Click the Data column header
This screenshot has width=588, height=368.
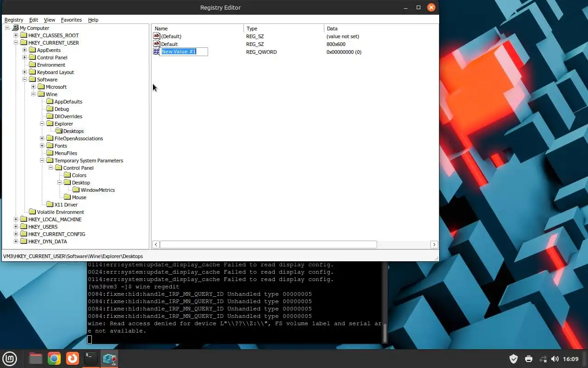tap(381, 29)
